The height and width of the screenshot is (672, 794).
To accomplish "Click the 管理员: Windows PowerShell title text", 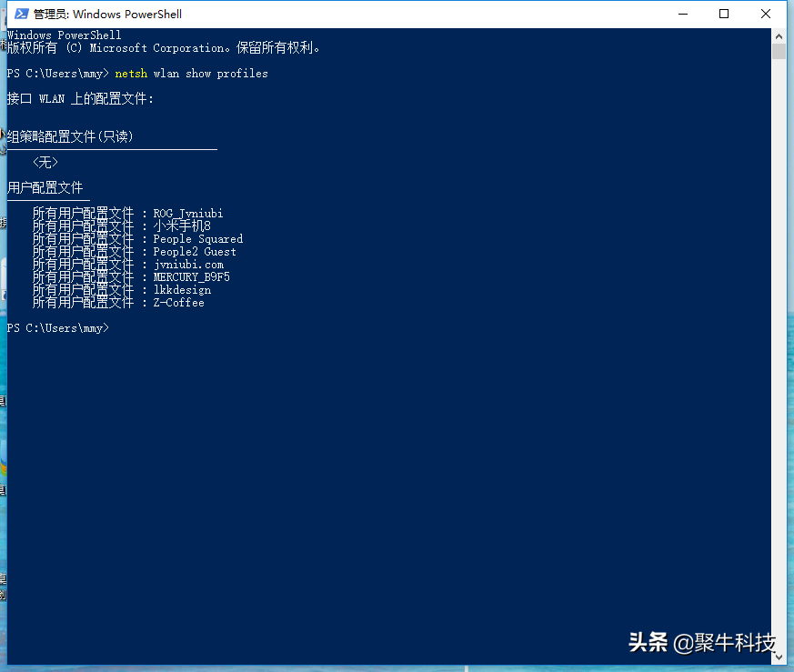I will 107,15.
